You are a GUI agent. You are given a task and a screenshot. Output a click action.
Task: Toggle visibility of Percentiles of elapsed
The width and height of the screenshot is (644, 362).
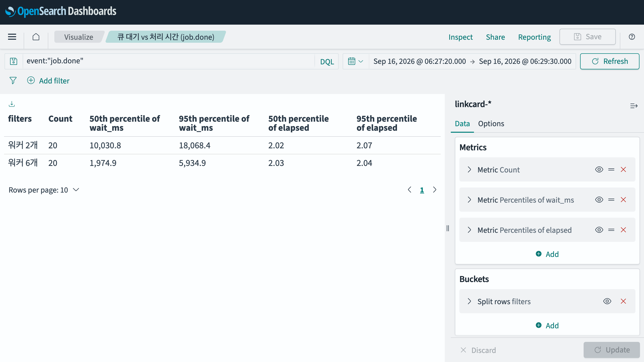tap(599, 230)
